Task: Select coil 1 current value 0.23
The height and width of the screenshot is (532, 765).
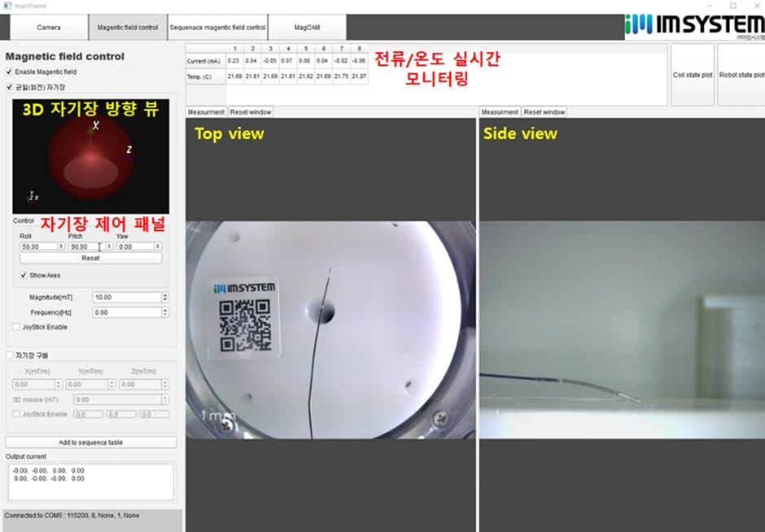Action: (234, 61)
